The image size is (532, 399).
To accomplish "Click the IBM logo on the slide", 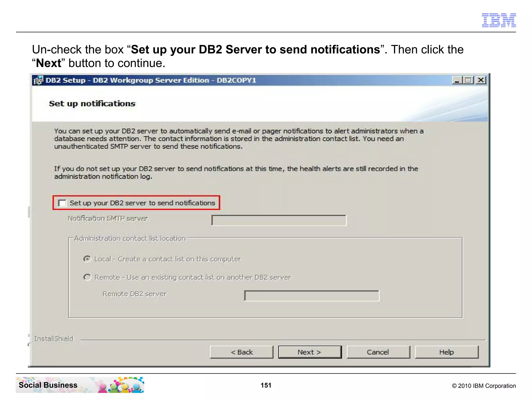I will 499,20.
